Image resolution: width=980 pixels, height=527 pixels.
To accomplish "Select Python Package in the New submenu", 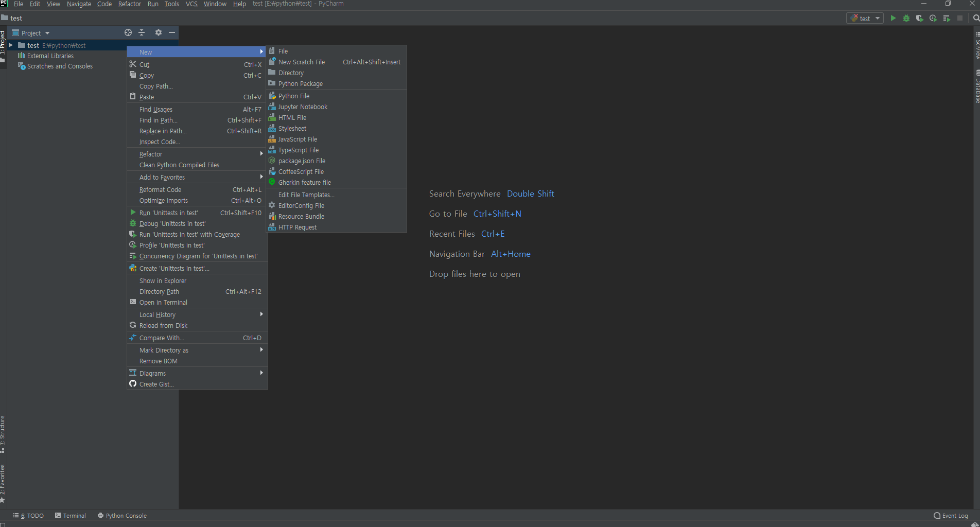I will coord(337,83).
